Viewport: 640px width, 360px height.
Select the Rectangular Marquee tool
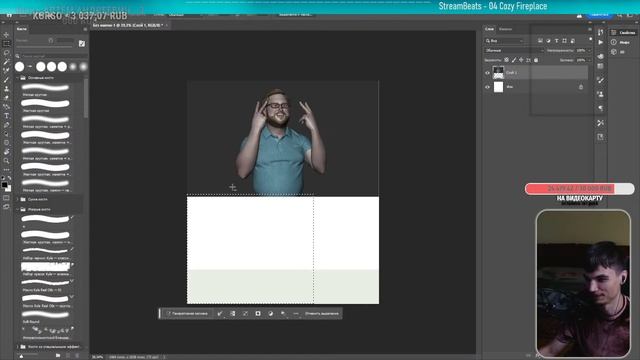(6, 44)
